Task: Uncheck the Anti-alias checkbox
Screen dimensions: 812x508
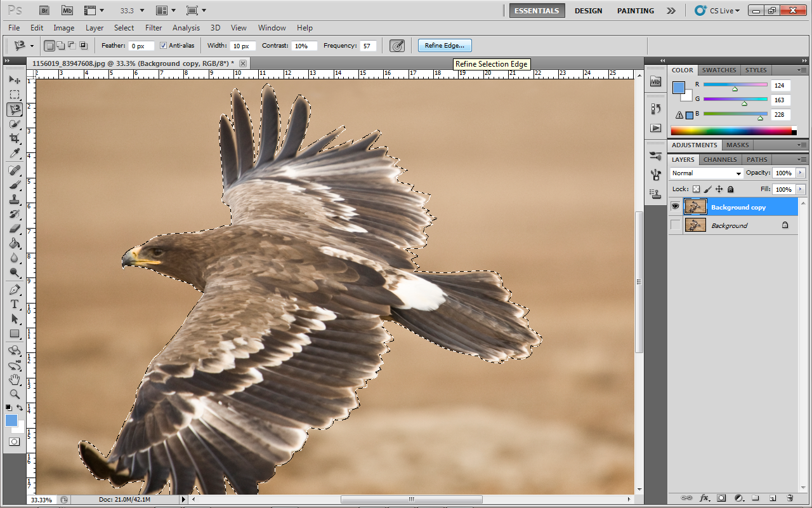Action: tap(163, 46)
